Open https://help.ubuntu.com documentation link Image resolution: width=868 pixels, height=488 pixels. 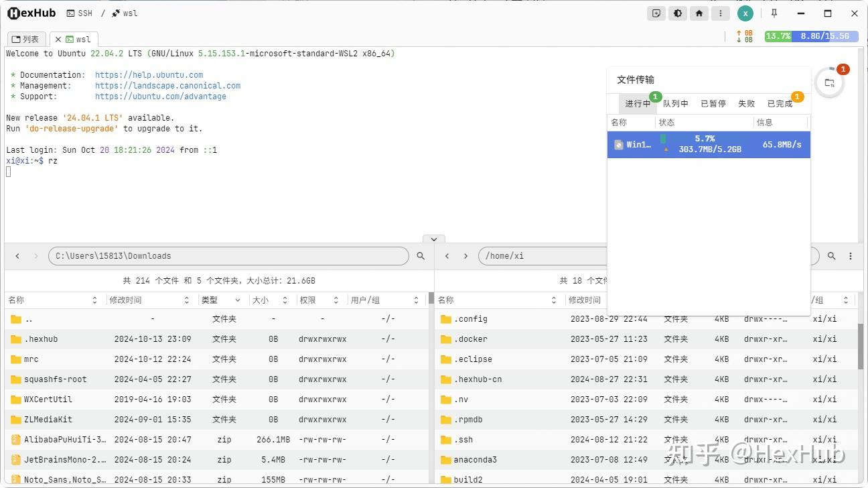[148, 74]
